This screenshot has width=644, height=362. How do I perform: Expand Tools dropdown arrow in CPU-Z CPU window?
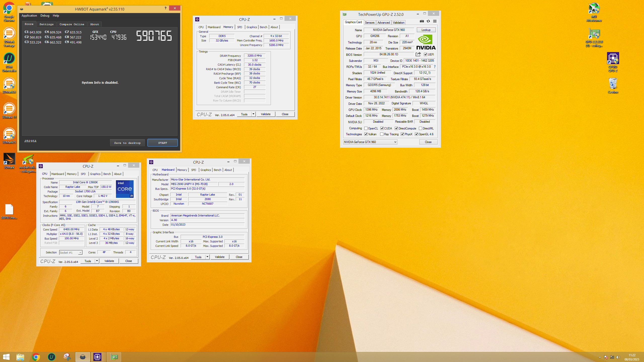97,261
